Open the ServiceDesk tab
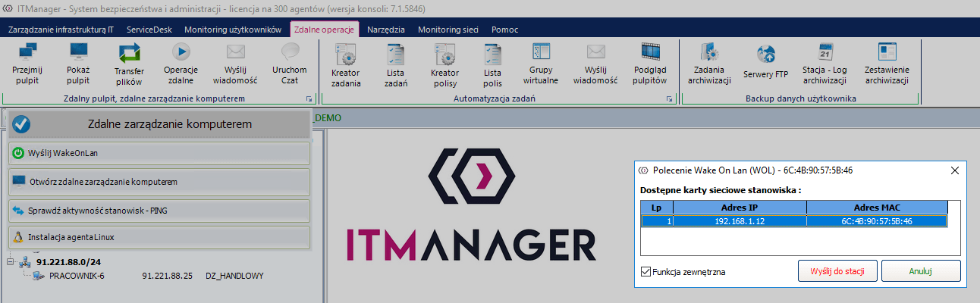980x303 pixels. [149, 30]
